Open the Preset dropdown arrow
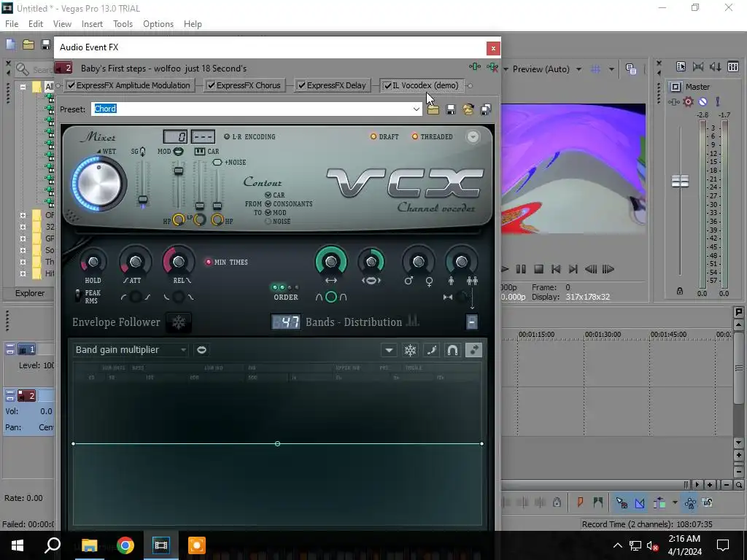Image resolution: width=747 pixels, height=560 pixels. (417, 109)
